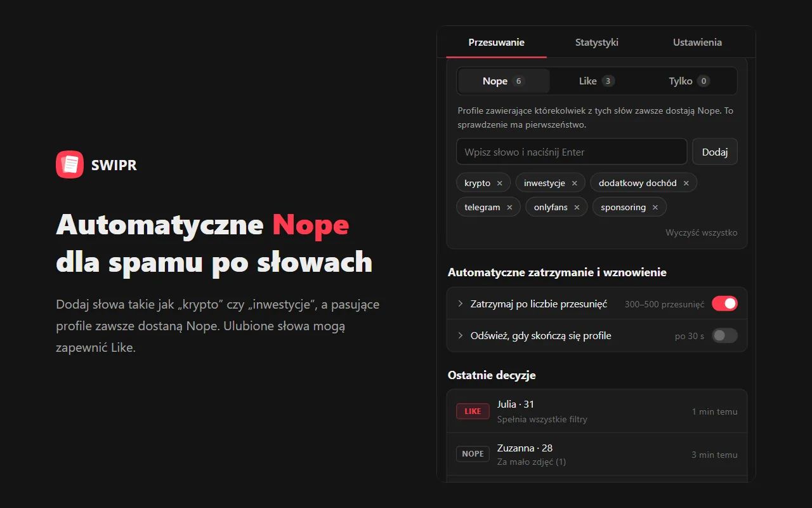Focus the 'Wpisz słowo i naciśnij Enter' field

[x=572, y=152]
